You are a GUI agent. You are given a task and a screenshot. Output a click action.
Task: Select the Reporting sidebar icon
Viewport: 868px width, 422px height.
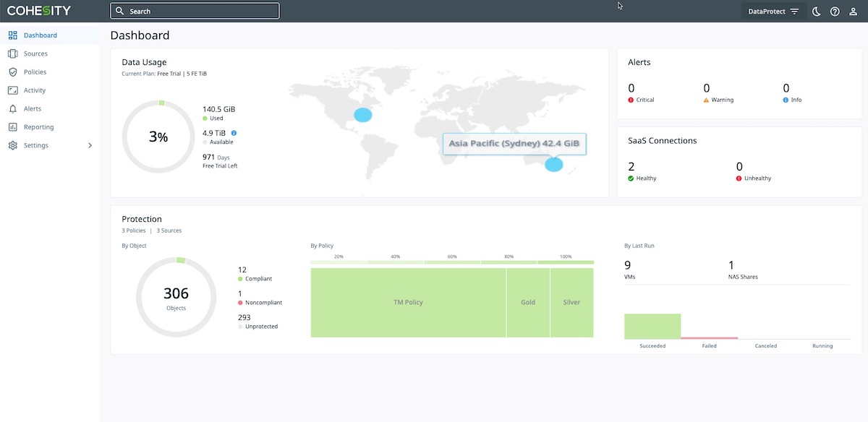point(12,126)
